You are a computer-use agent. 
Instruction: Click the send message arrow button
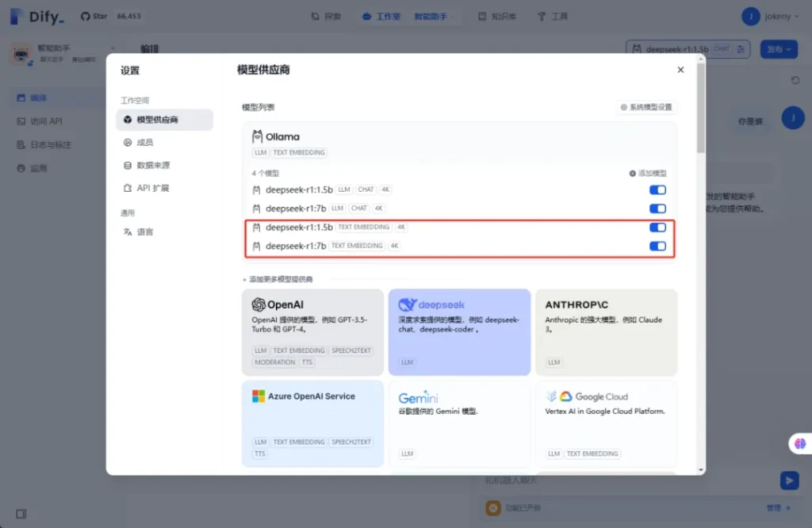[x=788, y=480]
